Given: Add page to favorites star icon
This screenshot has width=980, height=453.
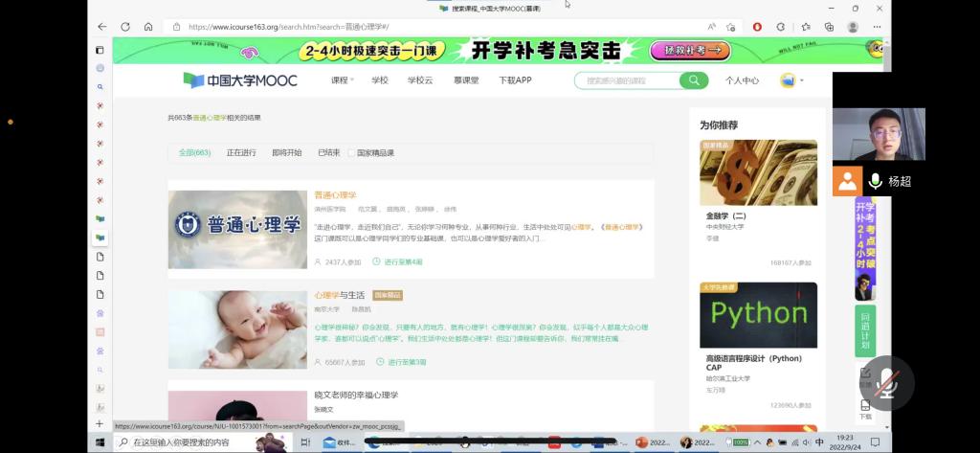Looking at the screenshot, I should (730, 27).
